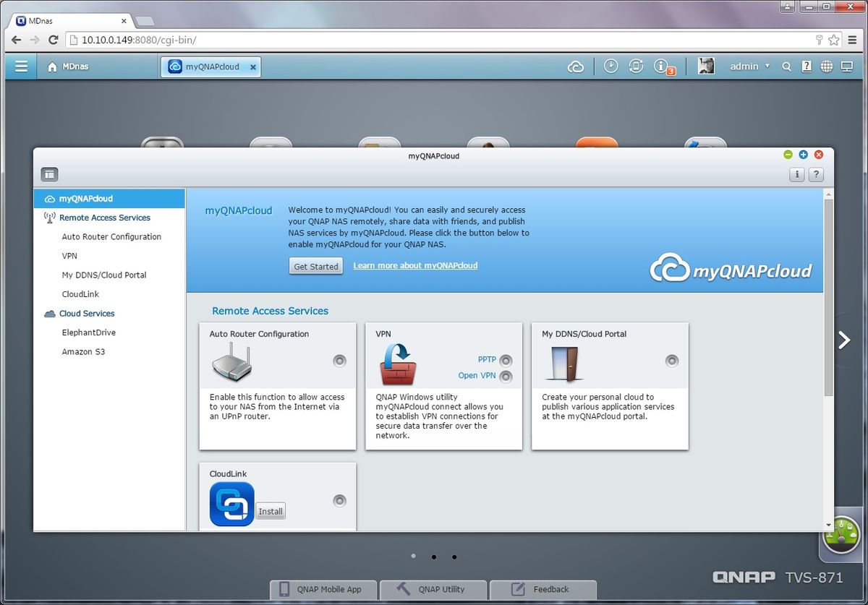Open the QNAP main menu hamburger icon
The image size is (868, 605).
(x=22, y=66)
